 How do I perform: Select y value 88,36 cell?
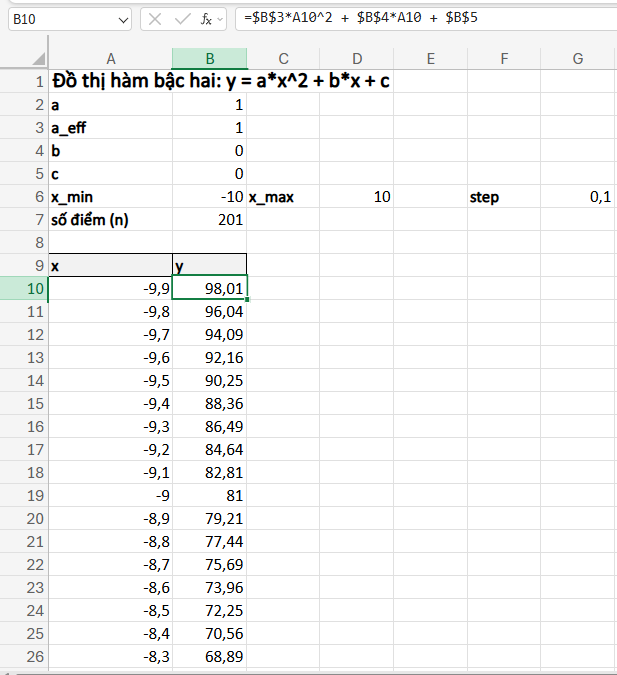[210, 403]
